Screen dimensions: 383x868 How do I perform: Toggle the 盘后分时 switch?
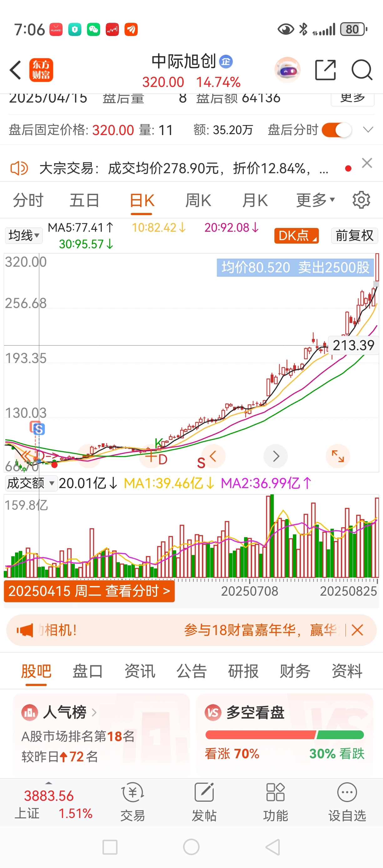tap(336, 130)
